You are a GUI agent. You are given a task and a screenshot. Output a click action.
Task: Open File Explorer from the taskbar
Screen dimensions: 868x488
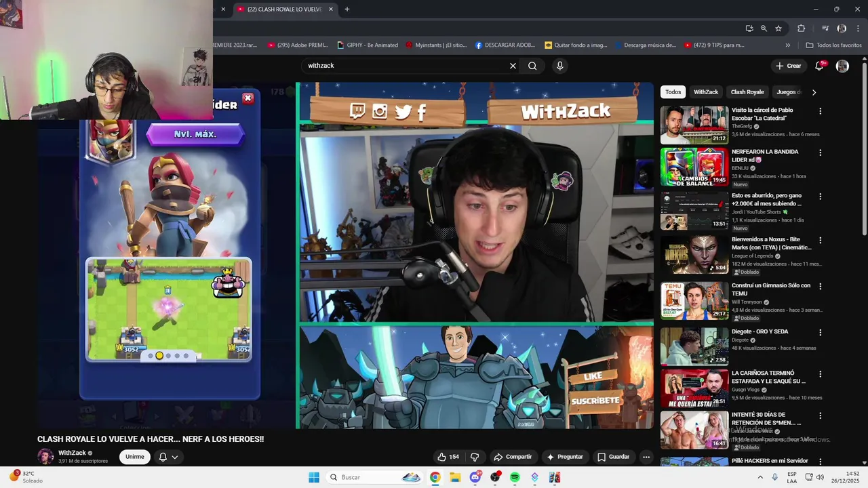455,477
